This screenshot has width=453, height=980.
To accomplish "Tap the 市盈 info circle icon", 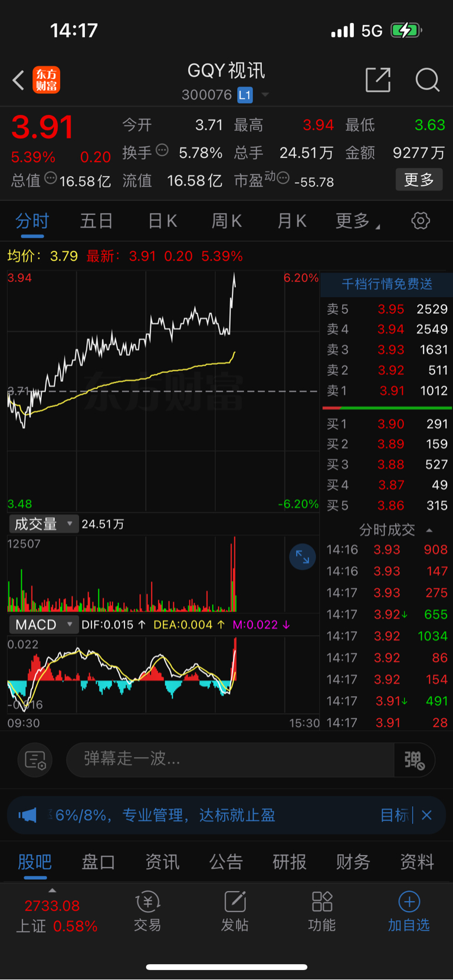I will pyautogui.click(x=283, y=177).
